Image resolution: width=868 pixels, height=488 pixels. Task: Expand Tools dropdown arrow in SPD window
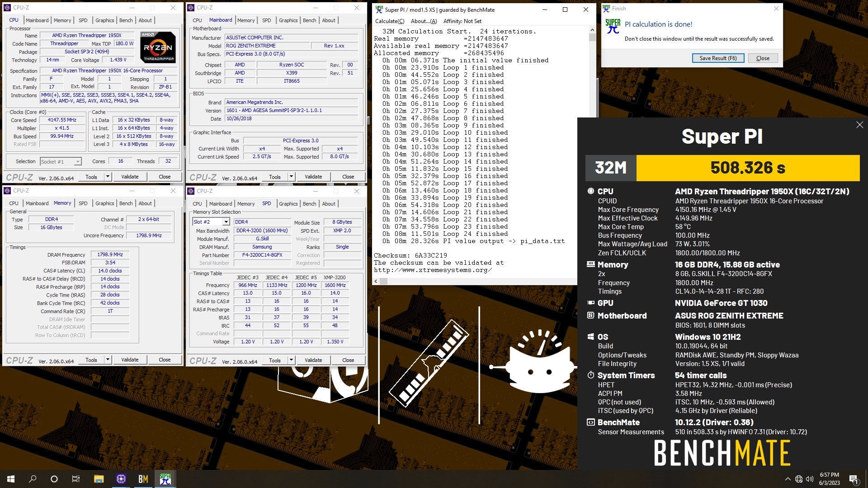(291, 360)
